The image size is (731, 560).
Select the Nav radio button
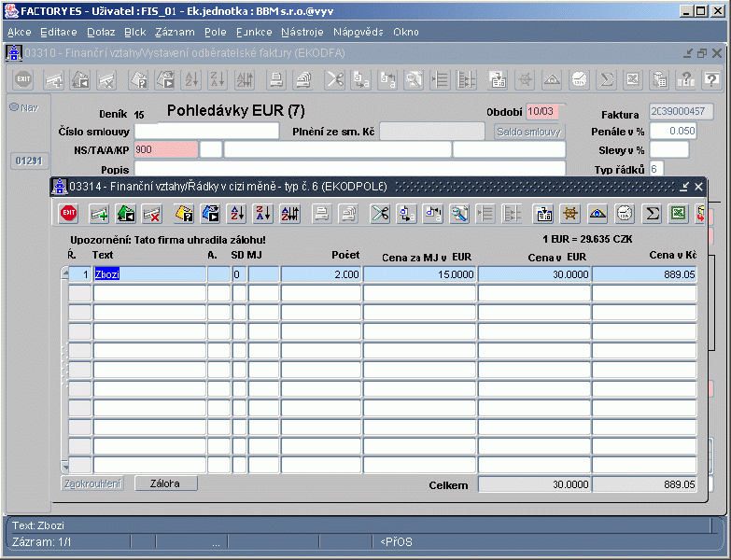coord(14,107)
